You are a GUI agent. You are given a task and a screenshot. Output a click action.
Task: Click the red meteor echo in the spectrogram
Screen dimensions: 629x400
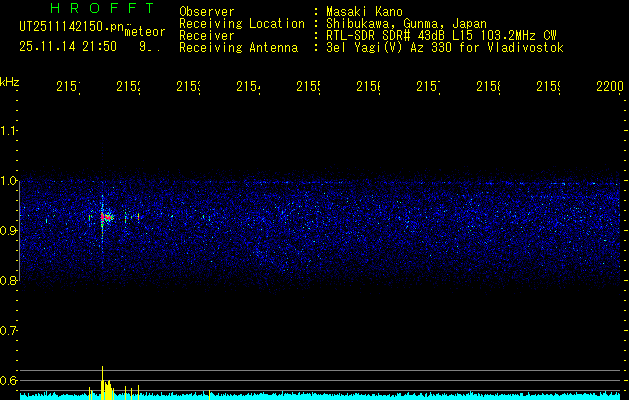point(106,217)
